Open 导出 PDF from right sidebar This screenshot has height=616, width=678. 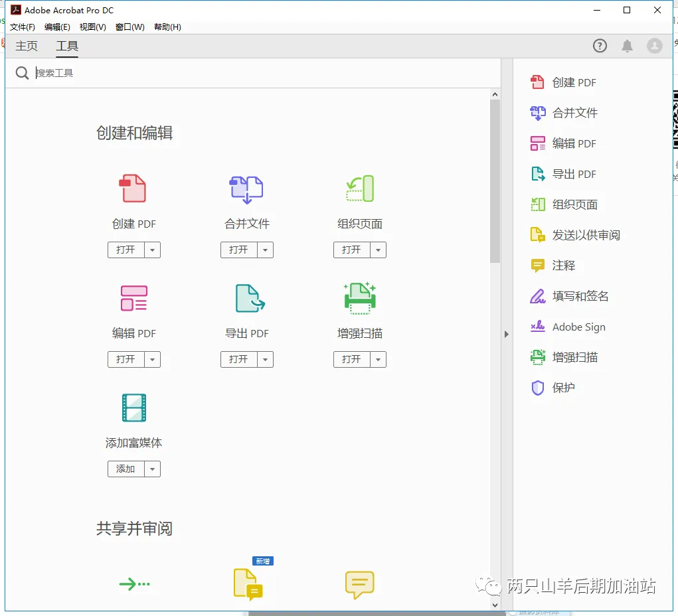(563, 174)
